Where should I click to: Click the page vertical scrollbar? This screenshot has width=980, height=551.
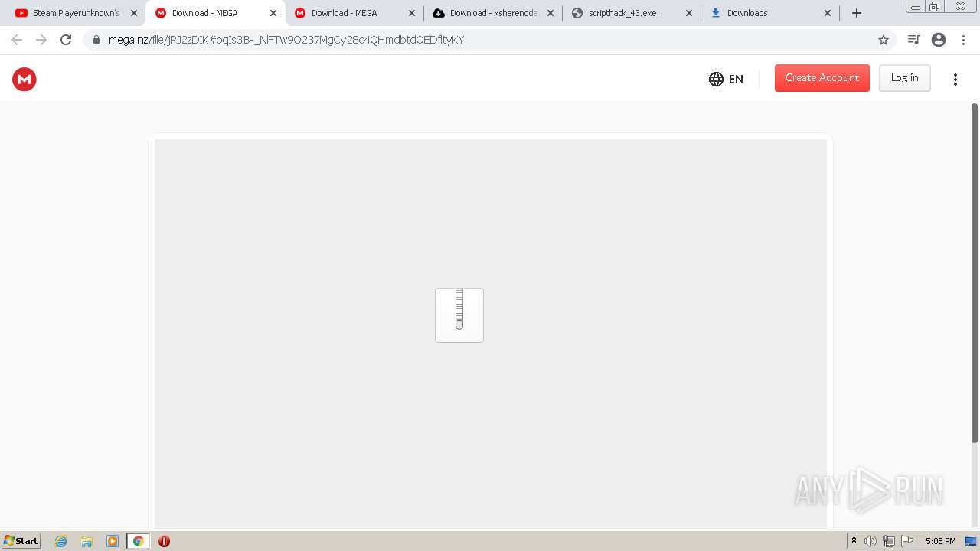[x=975, y=272]
